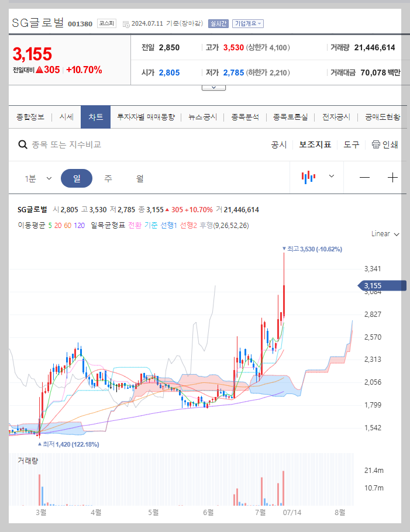This screenshot has height=532, width=410.
Task: Click the 07/14 date label on axis
Action: pyautogui.click(x=292, y=512)
